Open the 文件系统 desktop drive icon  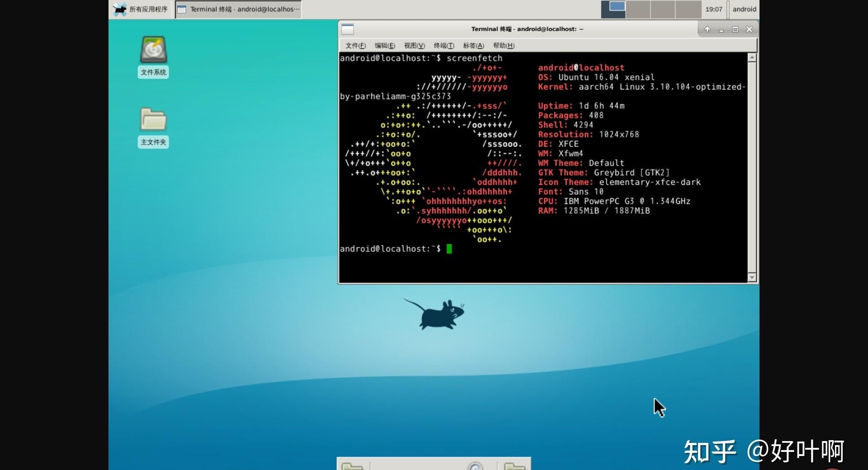tap(153, 49)
